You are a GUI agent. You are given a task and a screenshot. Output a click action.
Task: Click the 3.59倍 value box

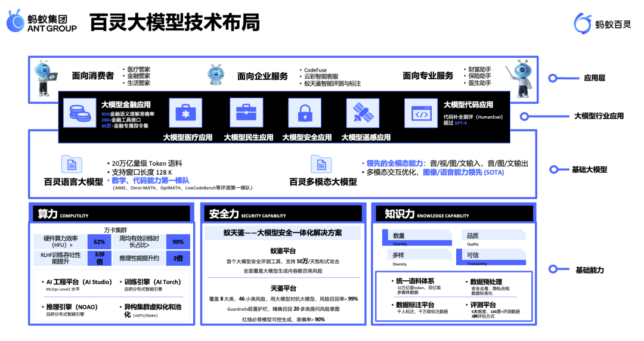[100, 258]
